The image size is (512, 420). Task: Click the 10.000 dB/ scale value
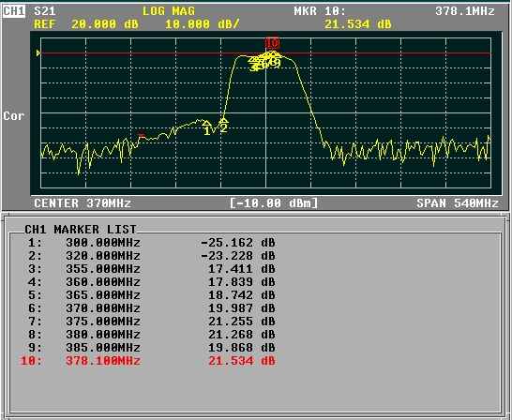[x=203, y=24]
